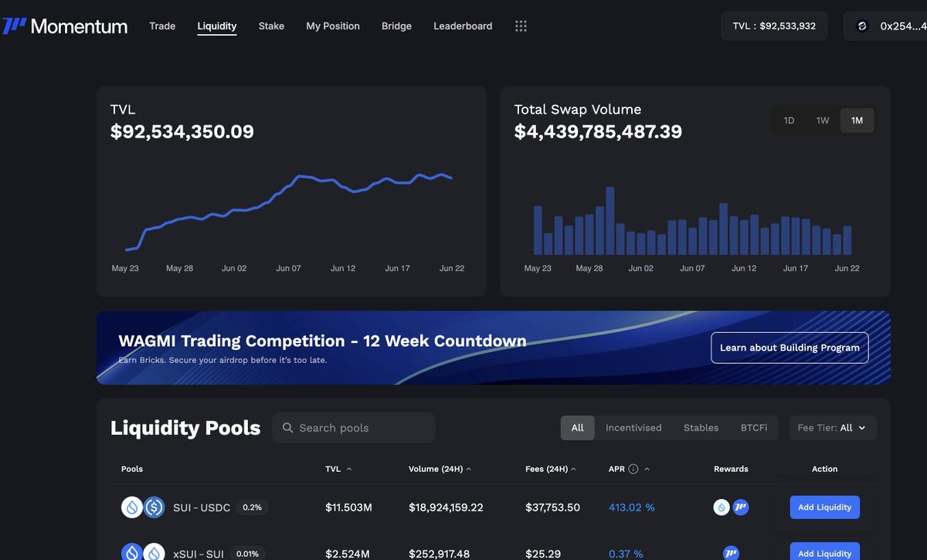Sort pools by the TVL column header
The width and height of the screenshot is (927, 560).
[338, 469]
